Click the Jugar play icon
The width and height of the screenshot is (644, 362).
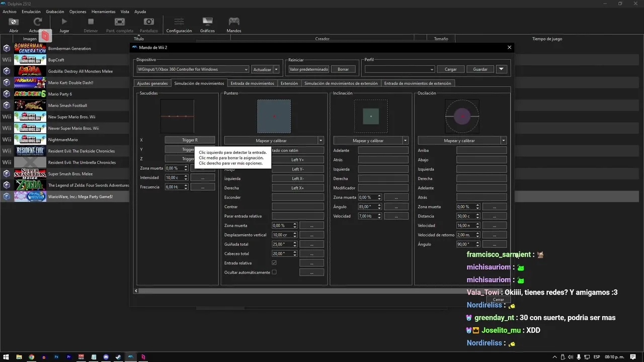click(x=64, y=22)
